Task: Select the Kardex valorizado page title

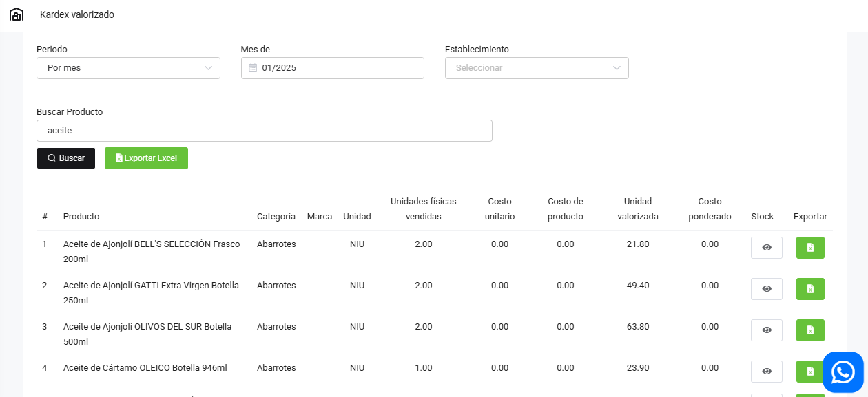Action: point(77,14)
